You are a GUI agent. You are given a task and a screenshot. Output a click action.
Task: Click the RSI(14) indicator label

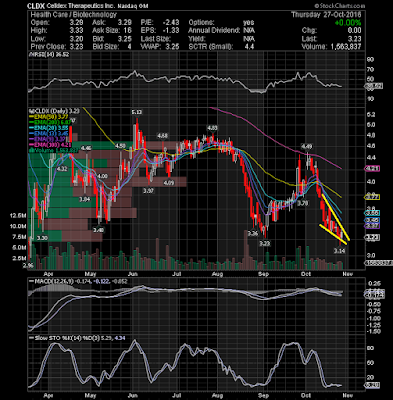tap(49, 54)
